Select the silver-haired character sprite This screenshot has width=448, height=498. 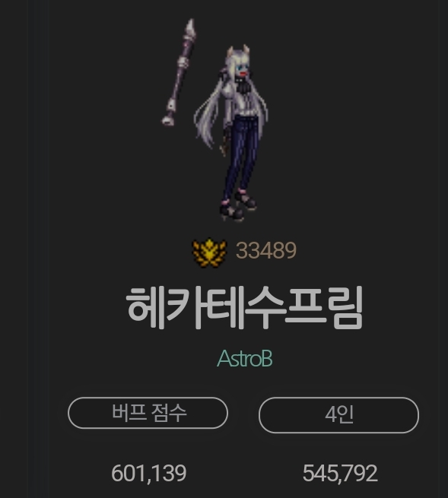point(231,133)
